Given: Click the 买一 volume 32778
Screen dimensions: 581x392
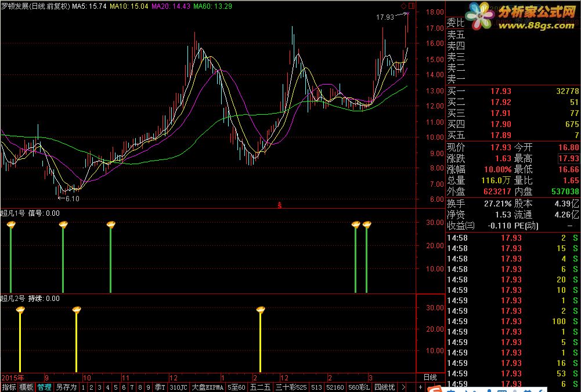Looking at the screenshot, I should [x=568, y=91].
